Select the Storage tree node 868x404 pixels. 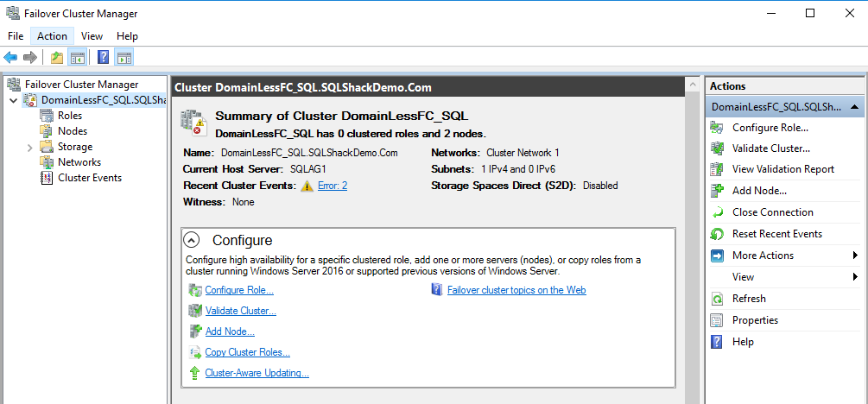[75, 147]
